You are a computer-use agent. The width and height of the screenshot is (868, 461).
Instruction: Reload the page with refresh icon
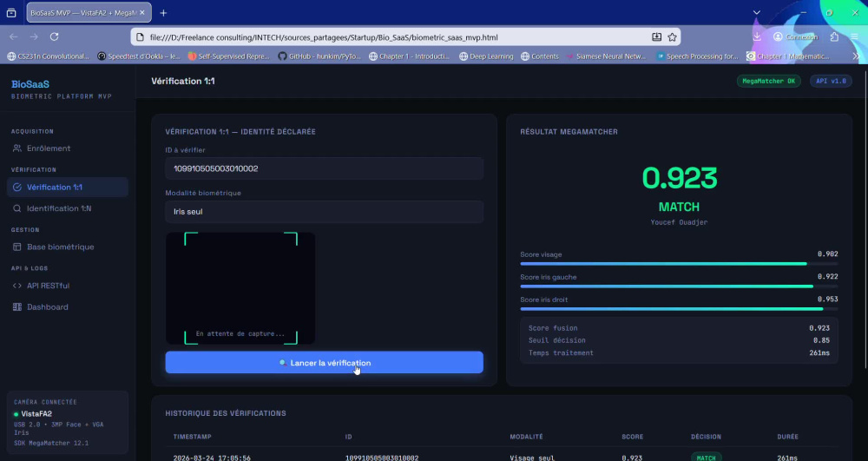point(54,36)
